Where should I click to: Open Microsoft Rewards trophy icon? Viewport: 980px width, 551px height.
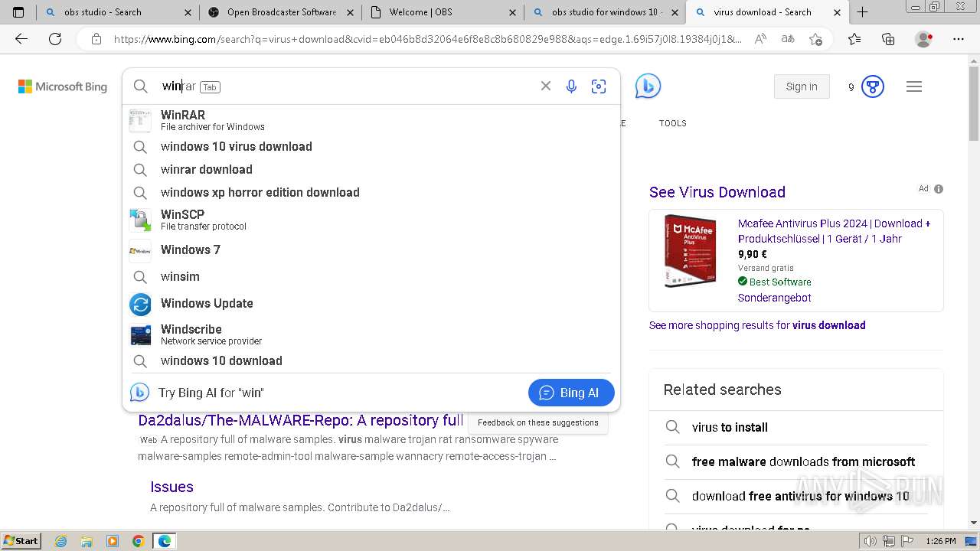873,86
